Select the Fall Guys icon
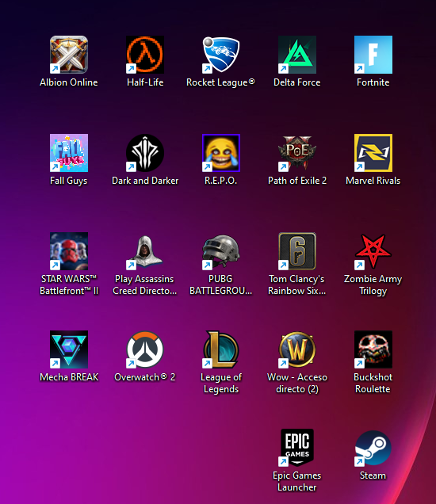436x504 pixels. pyautogui.click(x=69, y=153)
